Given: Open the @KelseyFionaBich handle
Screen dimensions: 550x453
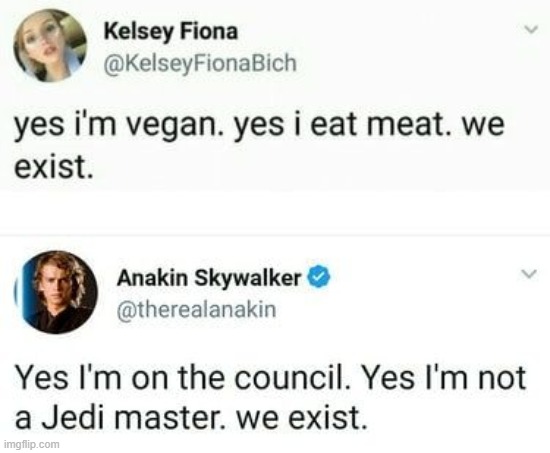Looking at the screenshot, I should coord(200,64).
